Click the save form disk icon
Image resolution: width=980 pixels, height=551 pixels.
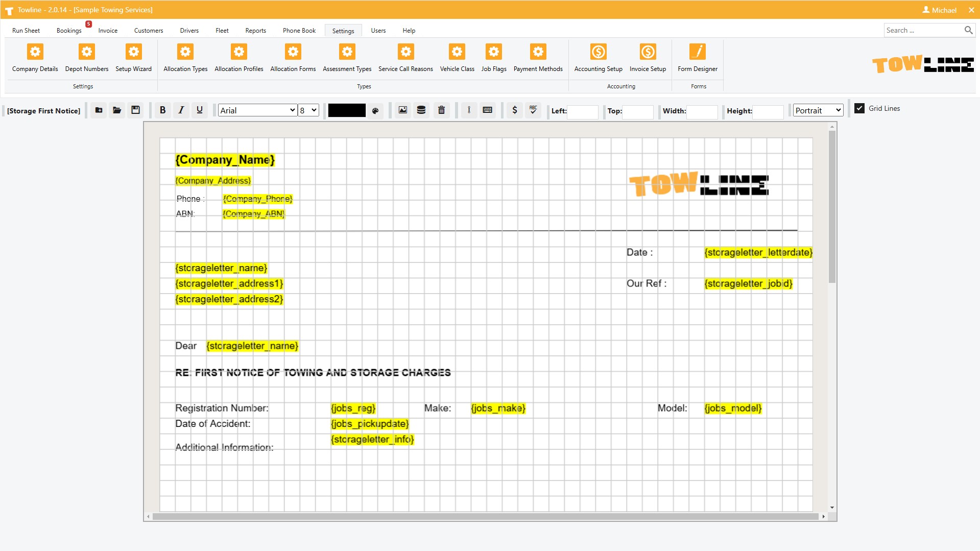point(135,110)
